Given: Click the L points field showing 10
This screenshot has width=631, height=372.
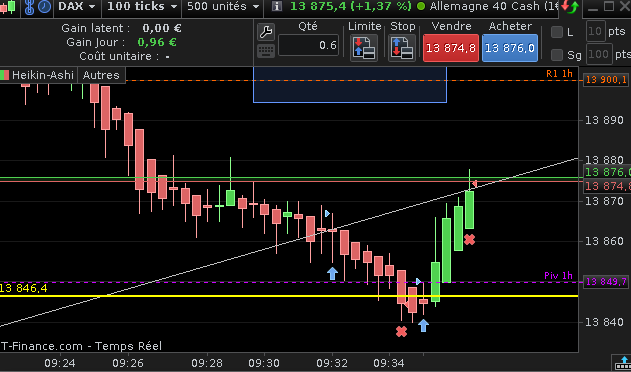Looking at the screenshot, I should 596,32.
